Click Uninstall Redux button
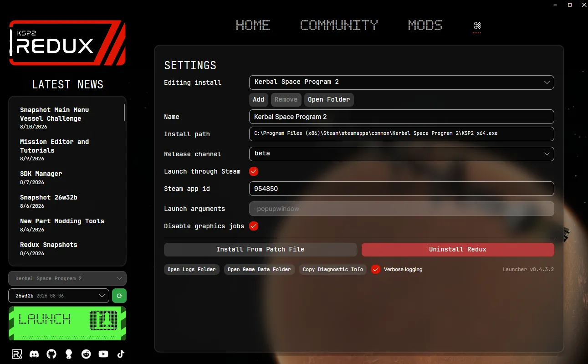 tap(458, 250)
